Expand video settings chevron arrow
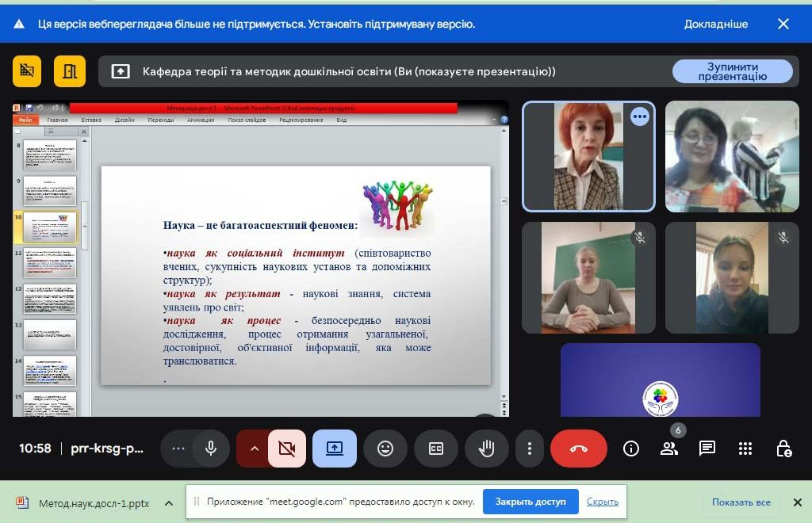 coord(255,449)
